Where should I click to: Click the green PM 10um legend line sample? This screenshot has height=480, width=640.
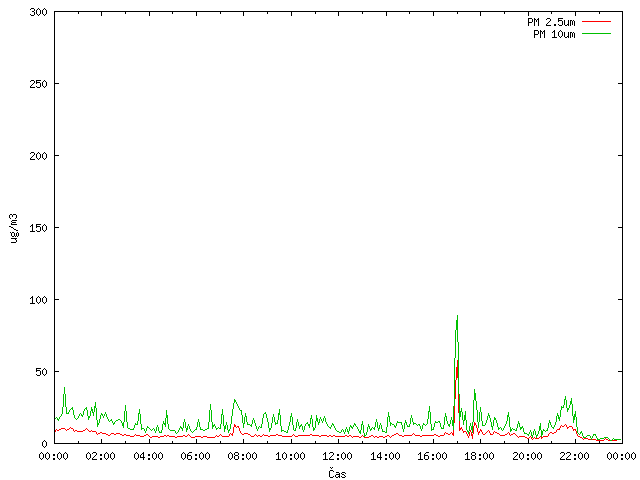pos(596,34)
